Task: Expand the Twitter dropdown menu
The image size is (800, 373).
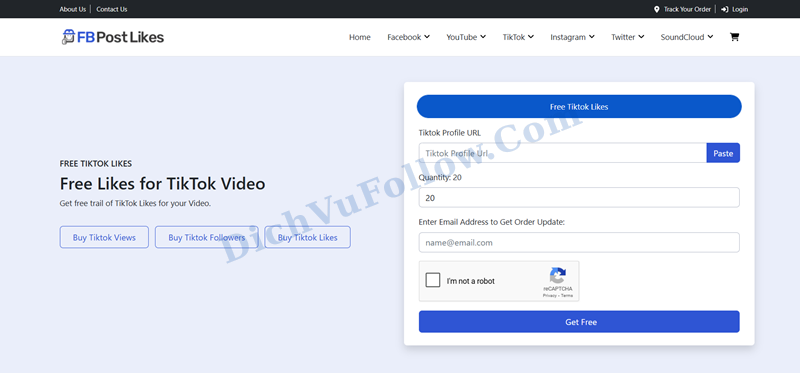Action: [628, 37]
